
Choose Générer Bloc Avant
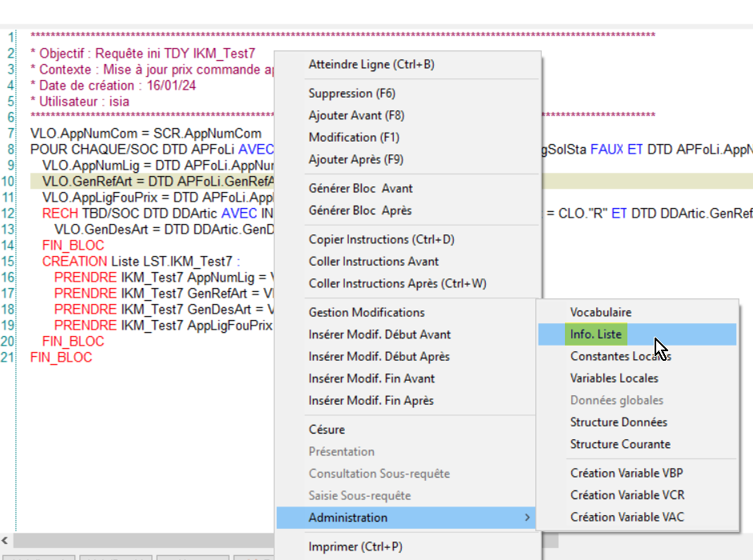click(x=360, y=189)
